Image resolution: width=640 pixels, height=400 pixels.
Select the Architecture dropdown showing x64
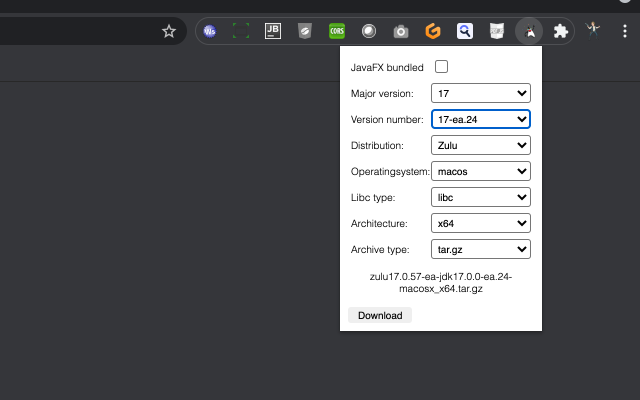(x=480, y=223)
